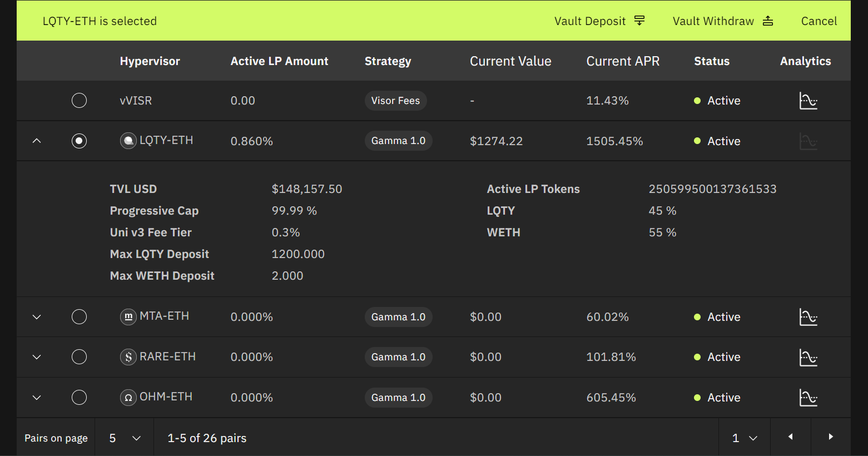868x456 pixels.
Task: Open analytics chart for MTA-ETH
Action: pos(808,317)
